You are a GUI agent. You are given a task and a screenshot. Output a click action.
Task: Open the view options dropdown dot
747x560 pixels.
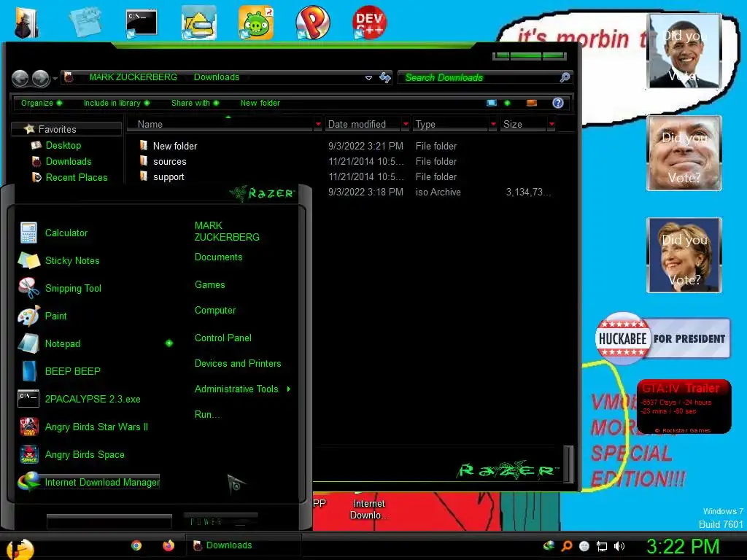[508, 103]
